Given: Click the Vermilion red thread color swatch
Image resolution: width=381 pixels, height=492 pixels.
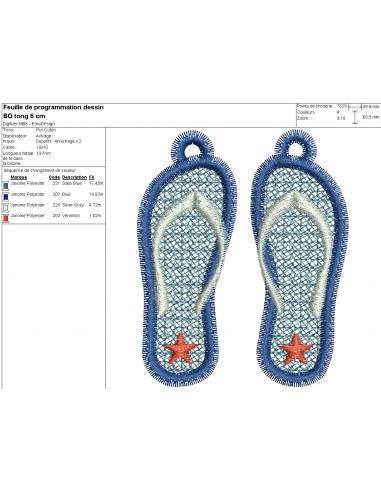Looking at the screenshot, I should (6, 218).
